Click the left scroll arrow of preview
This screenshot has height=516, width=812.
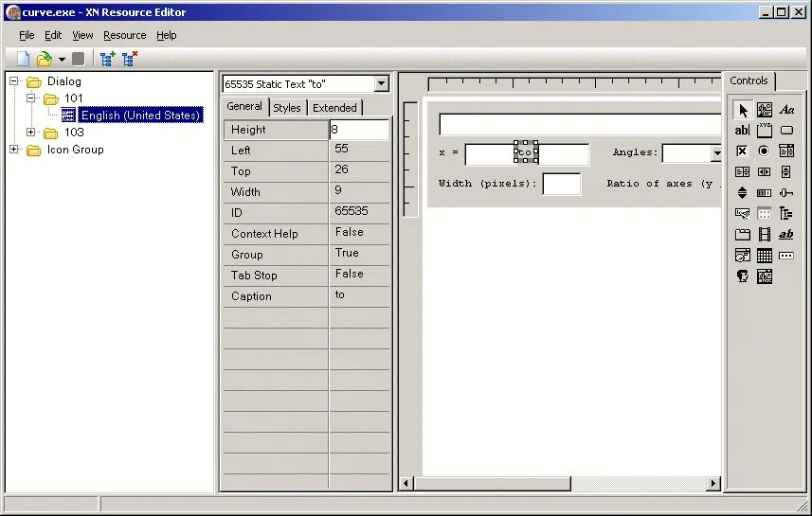pos(406,484)
